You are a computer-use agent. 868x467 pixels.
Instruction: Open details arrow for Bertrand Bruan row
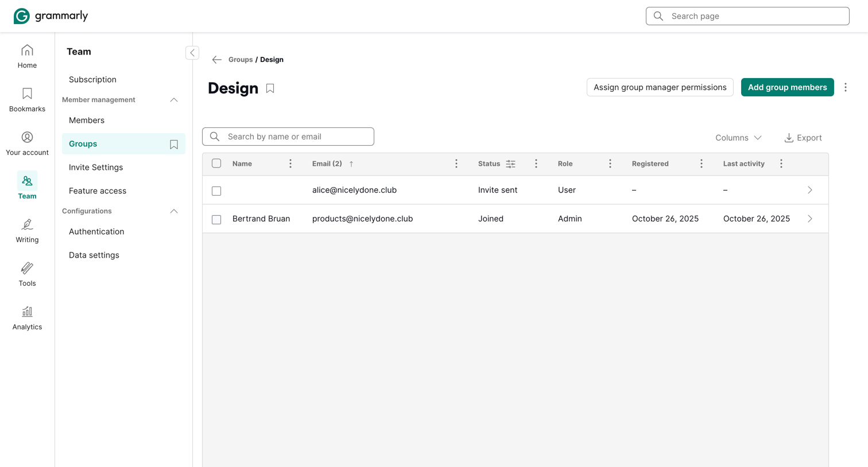pos(810,219)
